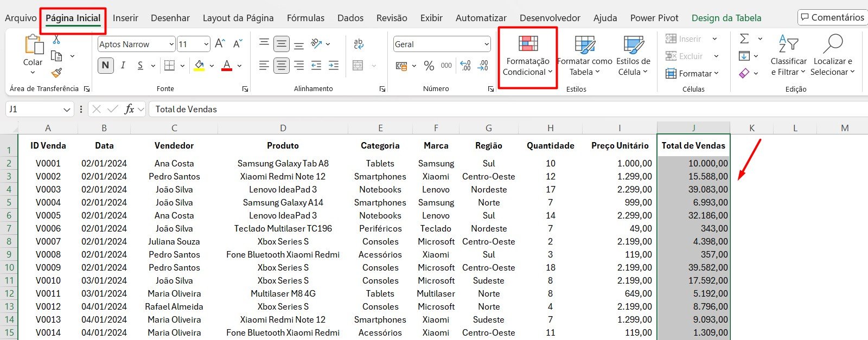Image resolution: width=868 pixels, height=340 pixels.
Task: Open Classificar e Filtrar menu
Action: tap(788, 56)
